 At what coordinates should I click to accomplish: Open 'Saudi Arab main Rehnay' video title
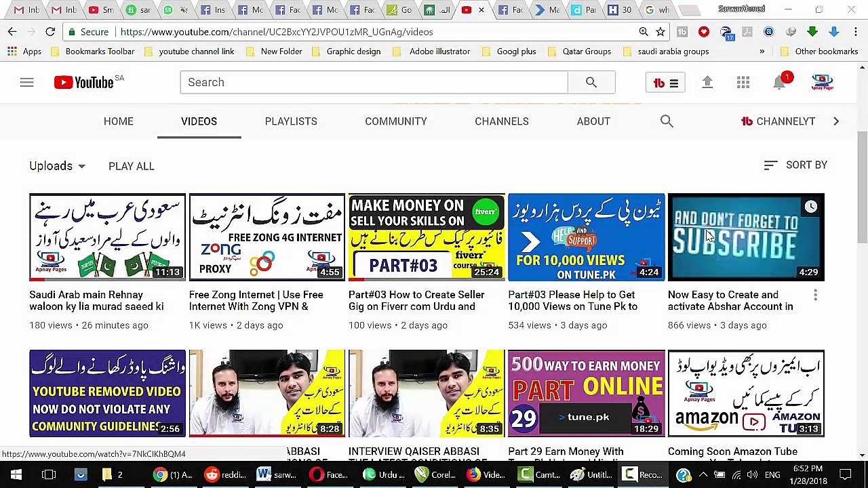pos(96,301)
